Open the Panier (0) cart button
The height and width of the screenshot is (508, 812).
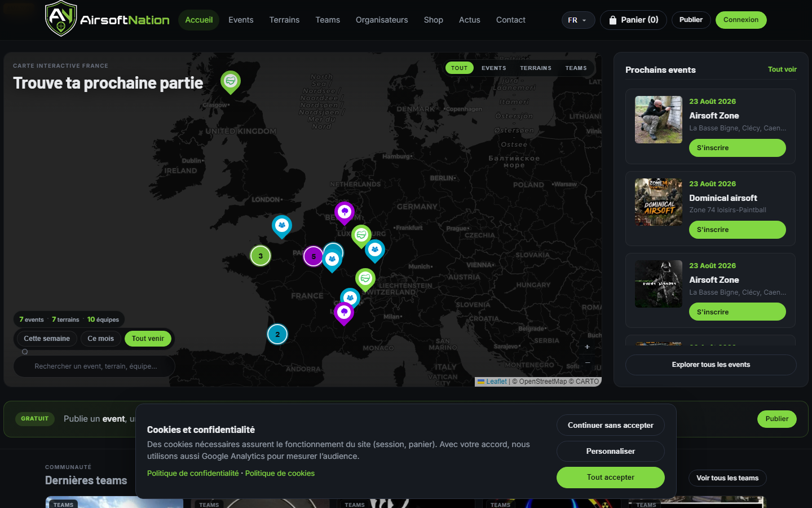pyautogui.click(x=633, y=20)
